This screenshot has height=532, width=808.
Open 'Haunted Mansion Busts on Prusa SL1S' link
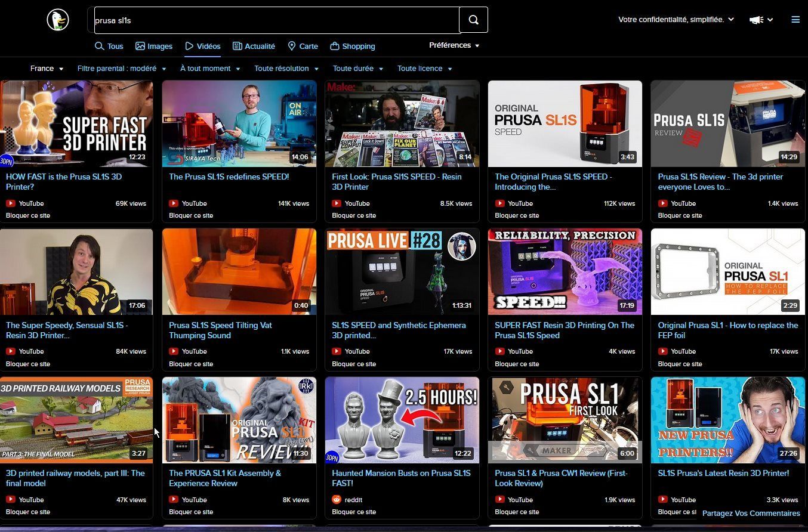coord(401,478)
